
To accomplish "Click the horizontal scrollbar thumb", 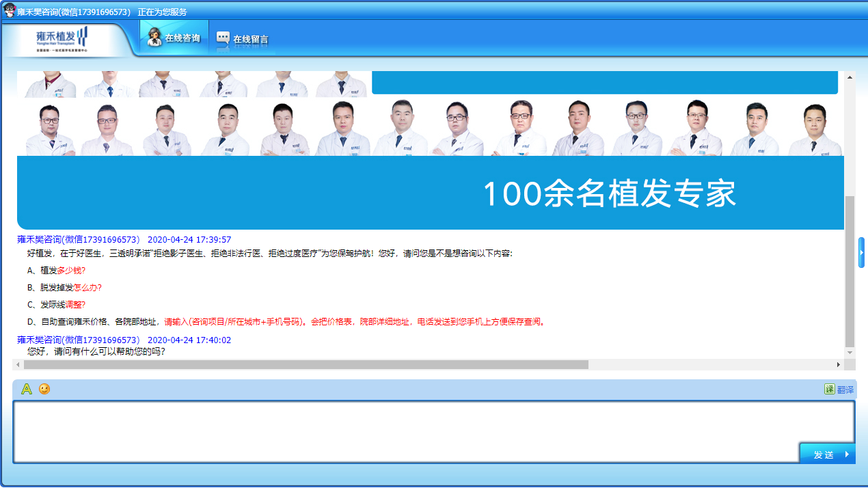I will pyautogui.click(x=306, y=365).
